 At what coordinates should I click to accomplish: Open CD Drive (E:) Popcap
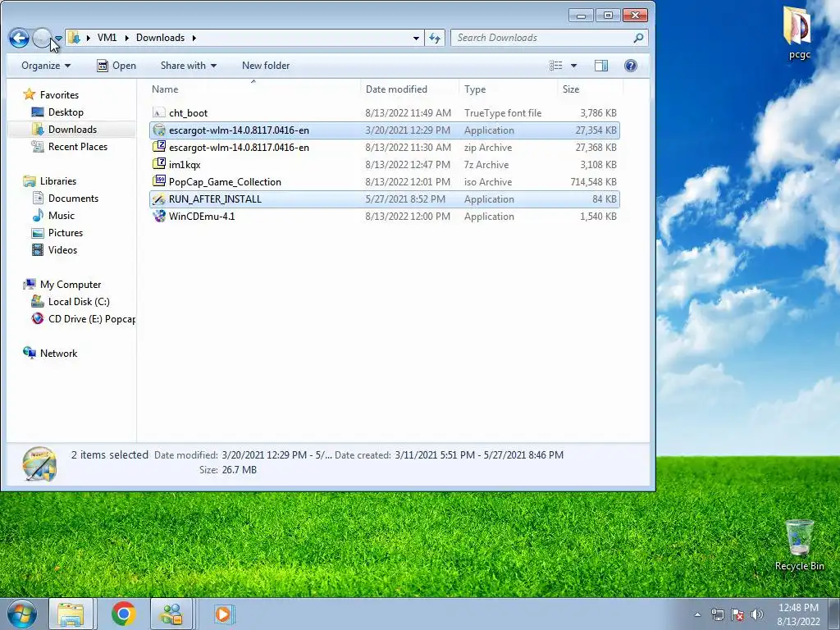pos(91,319)
